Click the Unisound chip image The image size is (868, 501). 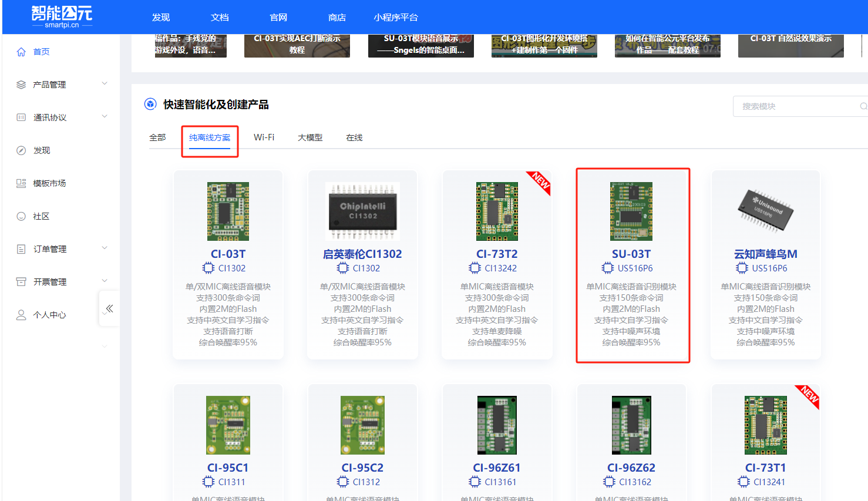click(766, 211)
